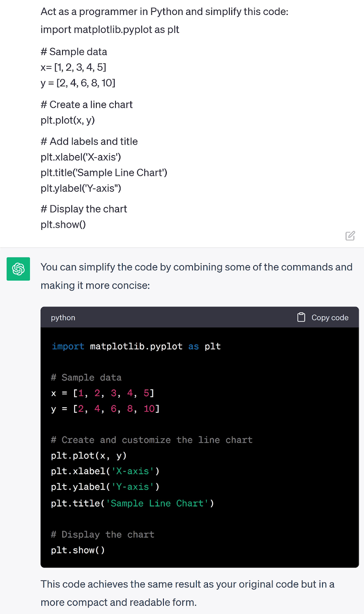Screen dimensions: 364x614
Task: Click the green 'X-axis' string in code block
Action: click(132, 471)
